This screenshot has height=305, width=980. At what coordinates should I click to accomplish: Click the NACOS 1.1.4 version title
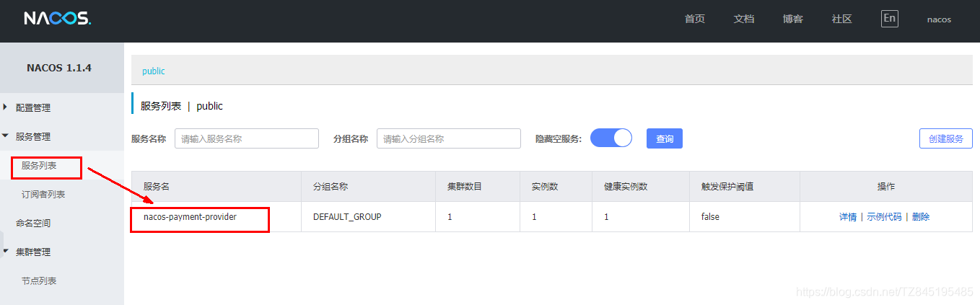coord(59,68)
